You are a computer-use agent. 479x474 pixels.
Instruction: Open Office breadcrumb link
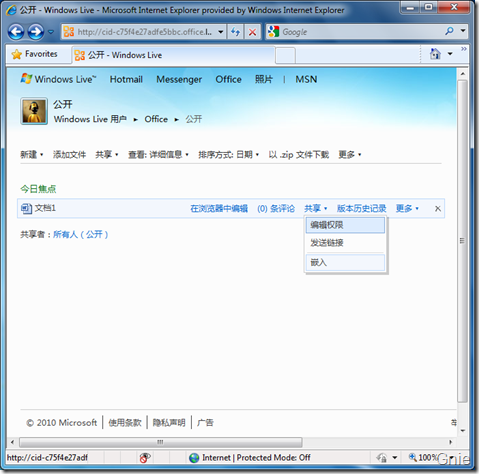[x=156, y=119]
